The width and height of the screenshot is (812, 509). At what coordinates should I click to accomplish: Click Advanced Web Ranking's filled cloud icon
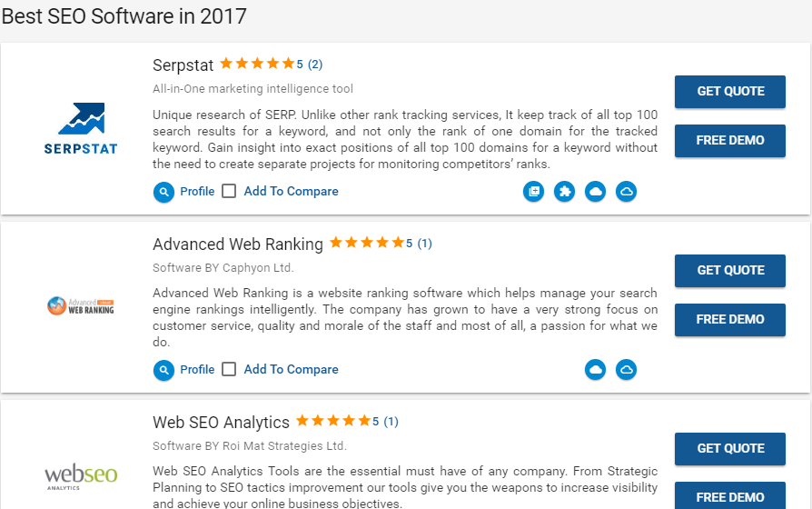tap(596, 370)
